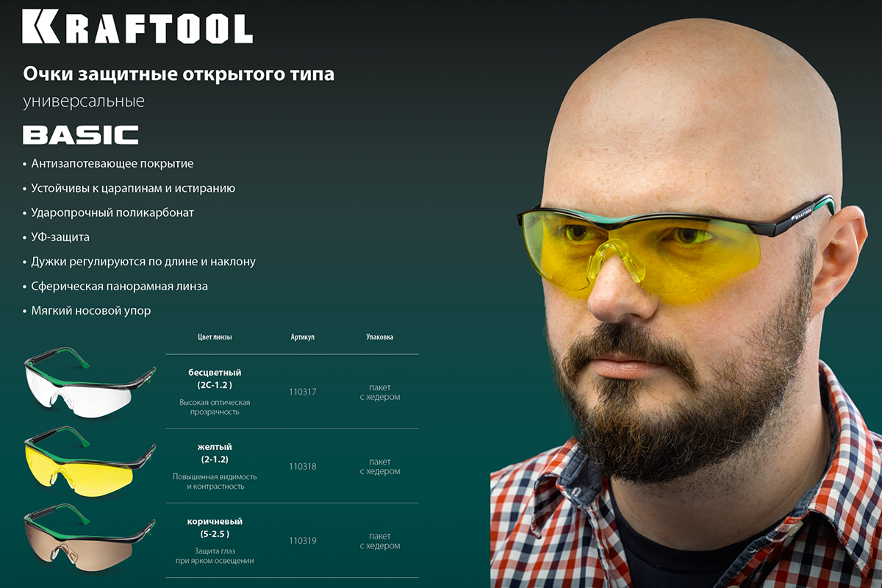This screenshot has height=588, width=882.
Task: Click the KRAFTOOL logo at top left
Action: pyautogui.click(x=137, y=27)
